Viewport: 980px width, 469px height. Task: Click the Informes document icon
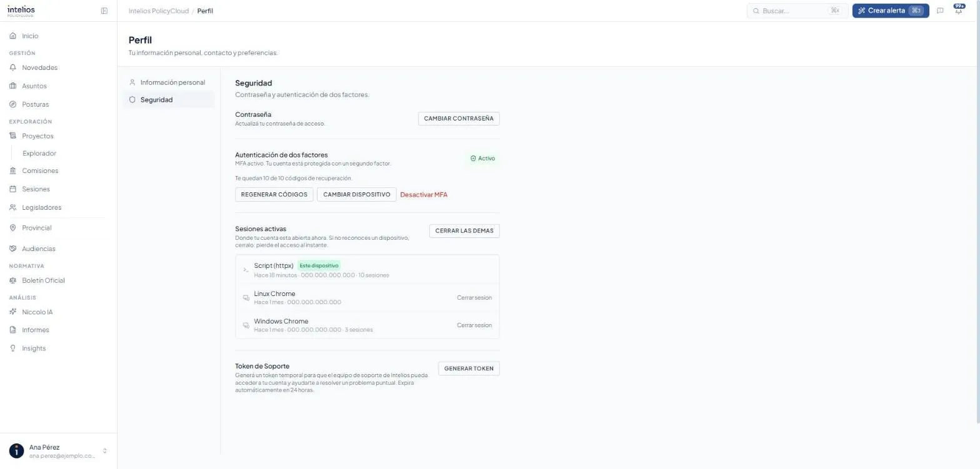(13, 330)
